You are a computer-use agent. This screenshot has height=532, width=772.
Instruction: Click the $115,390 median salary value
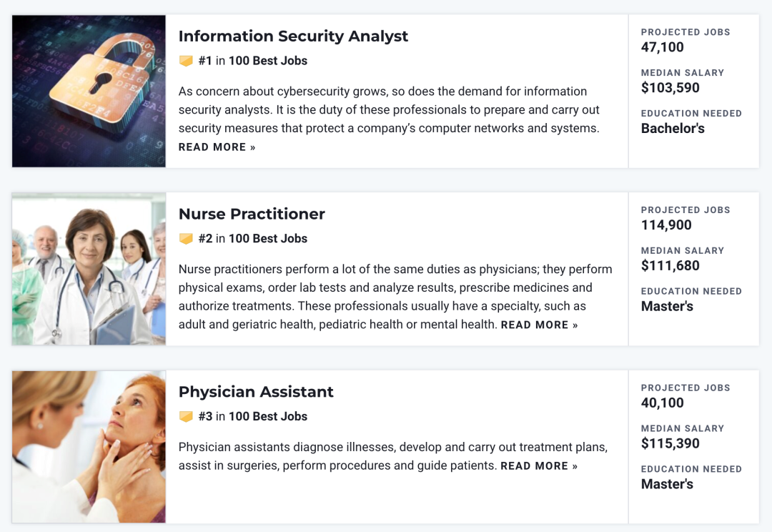pyautogui.click(x=670, y=443)
